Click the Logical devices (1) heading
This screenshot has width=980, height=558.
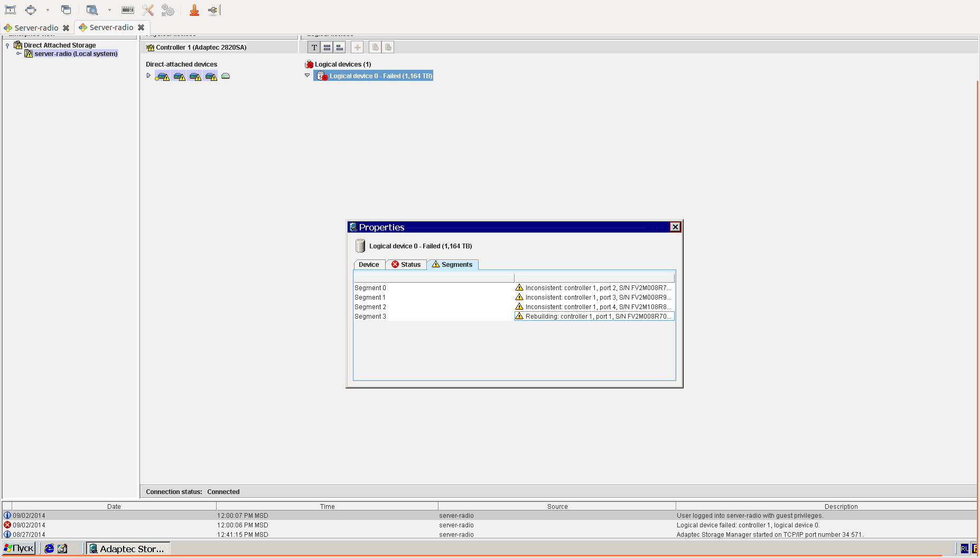coord(343,64)
